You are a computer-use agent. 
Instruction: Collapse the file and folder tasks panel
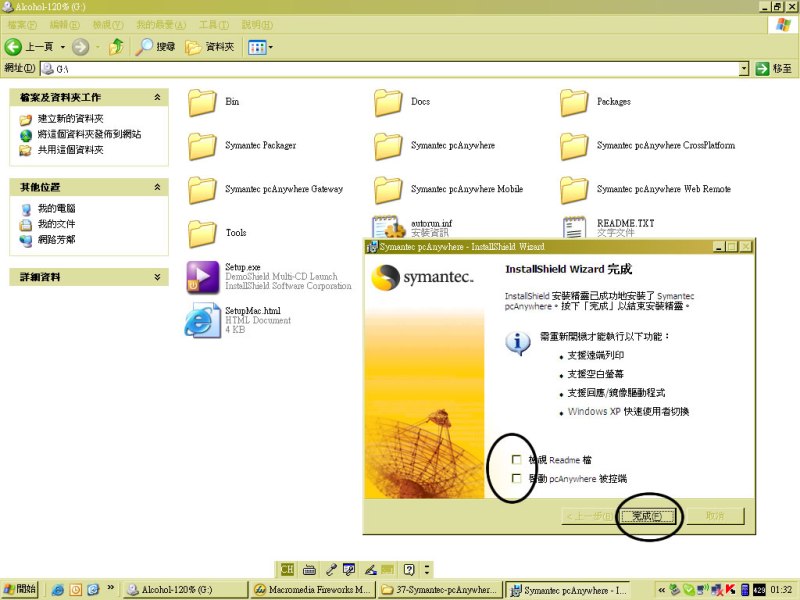tap(157, 97)
